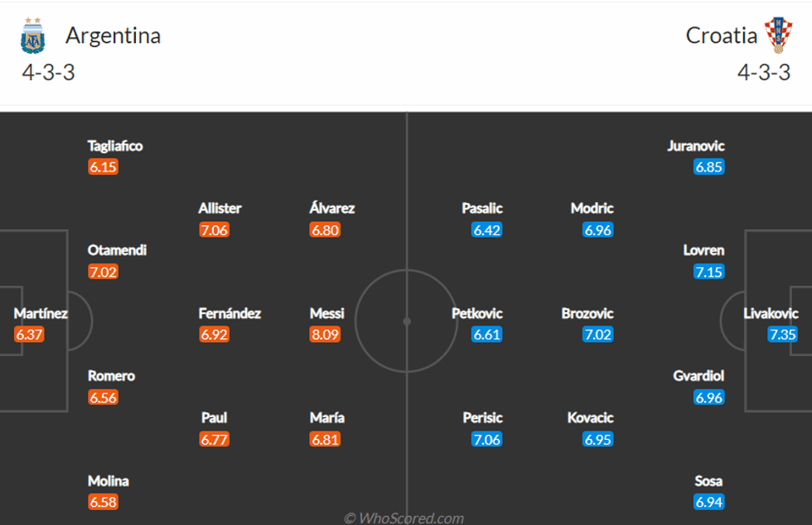
Task: Select player Álvarez on the pitch
Action: click(331, 209)
